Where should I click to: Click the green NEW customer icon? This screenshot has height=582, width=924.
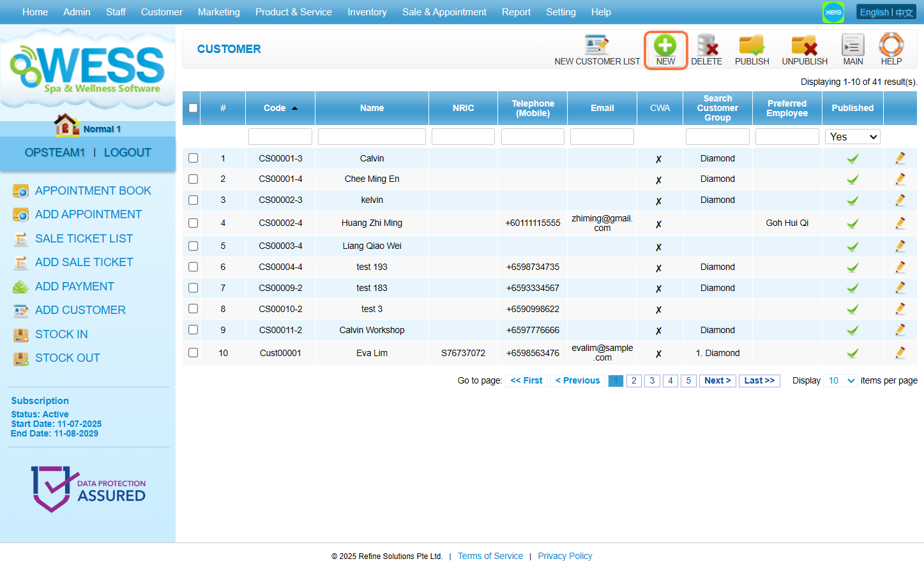click(665, 46)
